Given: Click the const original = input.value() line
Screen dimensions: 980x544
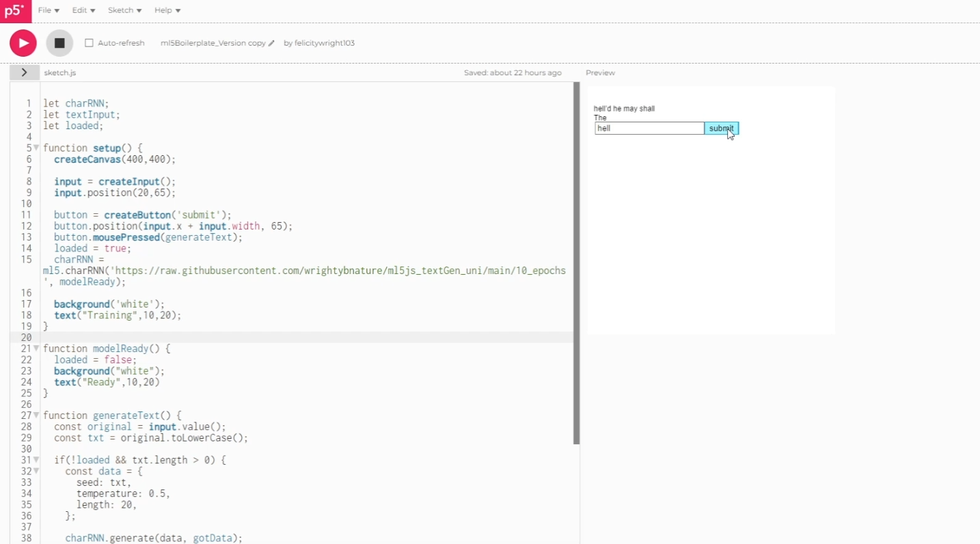Looking at the screenshot, I should [140, 426].
